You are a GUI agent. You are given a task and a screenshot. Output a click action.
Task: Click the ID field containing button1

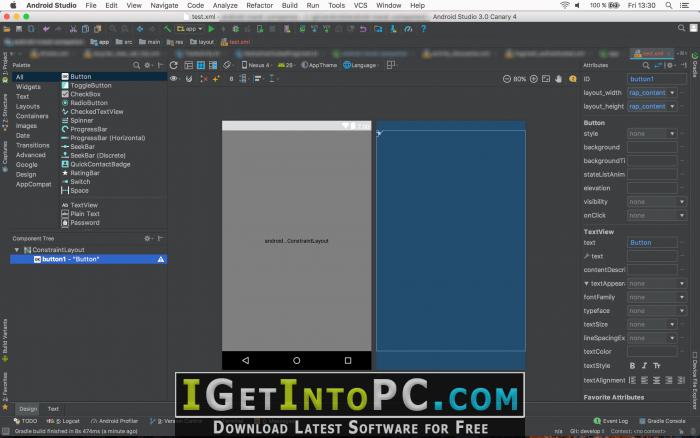tap(657, 79)
